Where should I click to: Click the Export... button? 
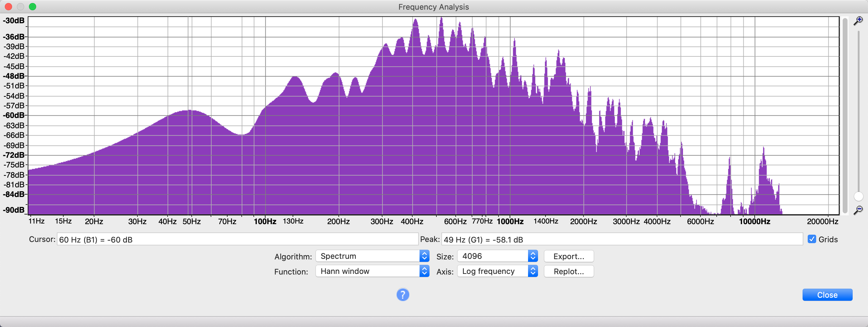(568, 256)
